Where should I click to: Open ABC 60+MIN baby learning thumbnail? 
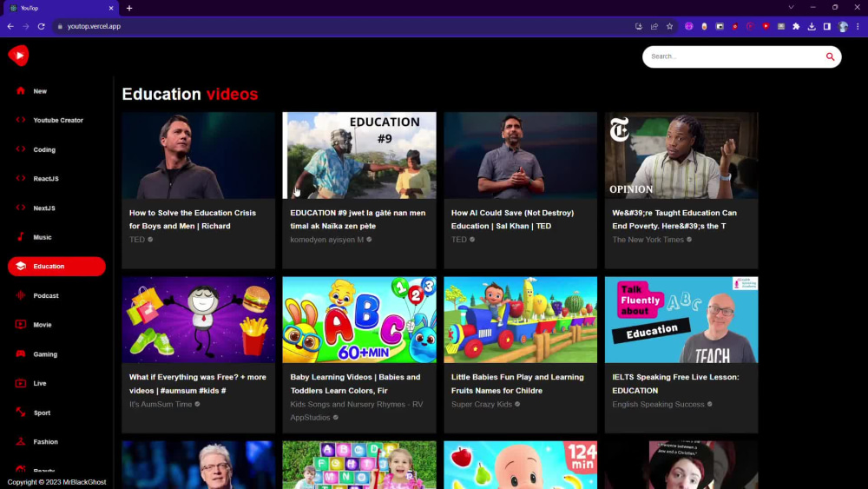[x=359, y=320]
